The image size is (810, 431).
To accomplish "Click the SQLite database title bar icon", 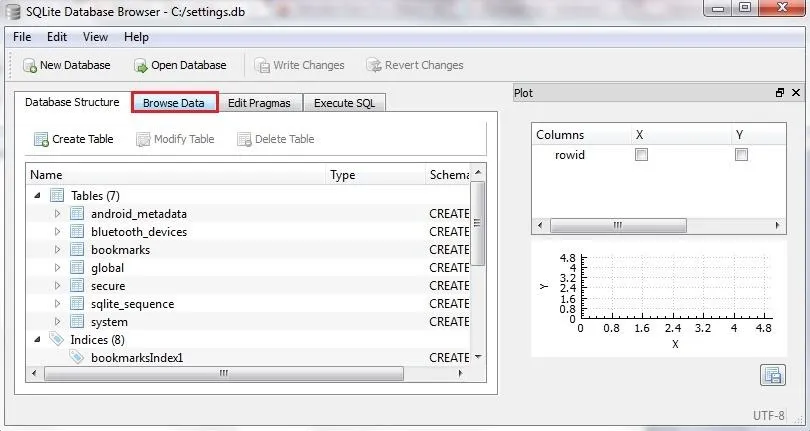I will point(12,11).
